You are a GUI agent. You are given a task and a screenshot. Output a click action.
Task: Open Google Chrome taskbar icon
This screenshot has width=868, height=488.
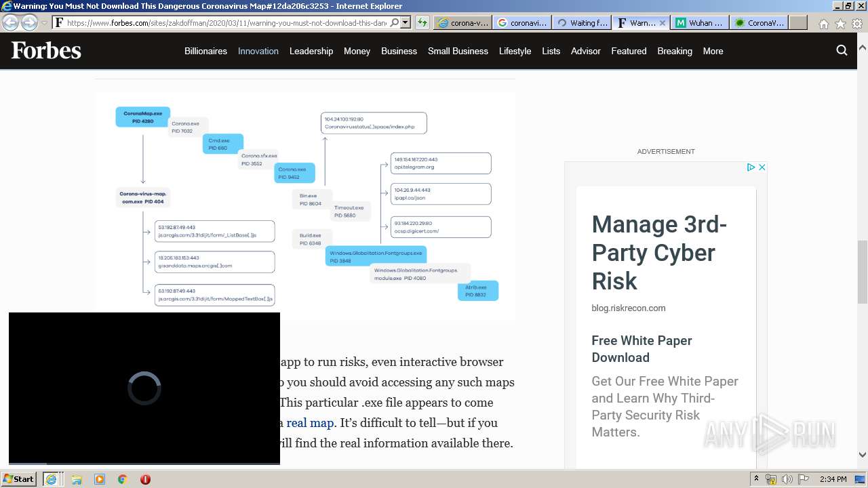click(122, 479)
